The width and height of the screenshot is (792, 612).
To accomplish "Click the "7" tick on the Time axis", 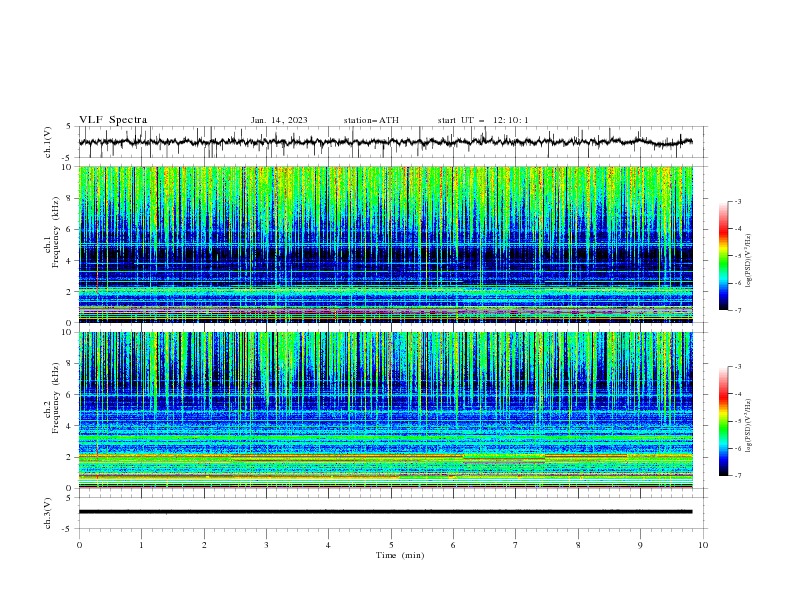I will pos(516,545).
